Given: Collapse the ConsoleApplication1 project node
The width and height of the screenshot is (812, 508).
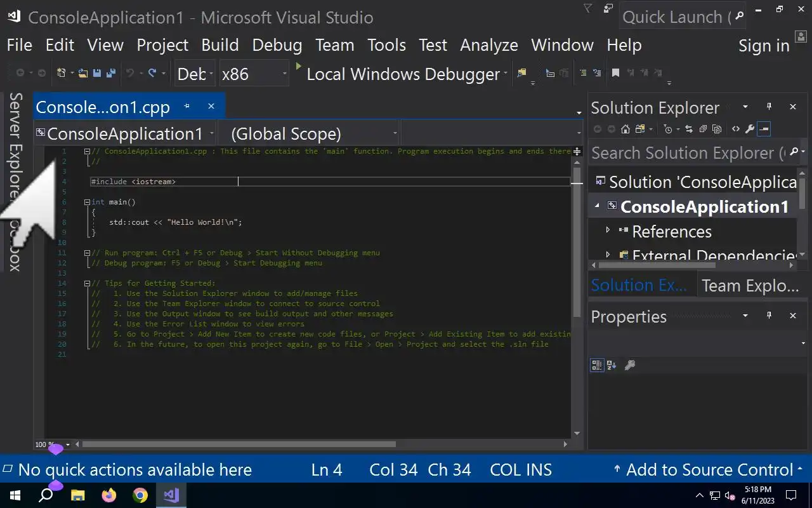Looking at the screenshot, I should pos(597,206).
